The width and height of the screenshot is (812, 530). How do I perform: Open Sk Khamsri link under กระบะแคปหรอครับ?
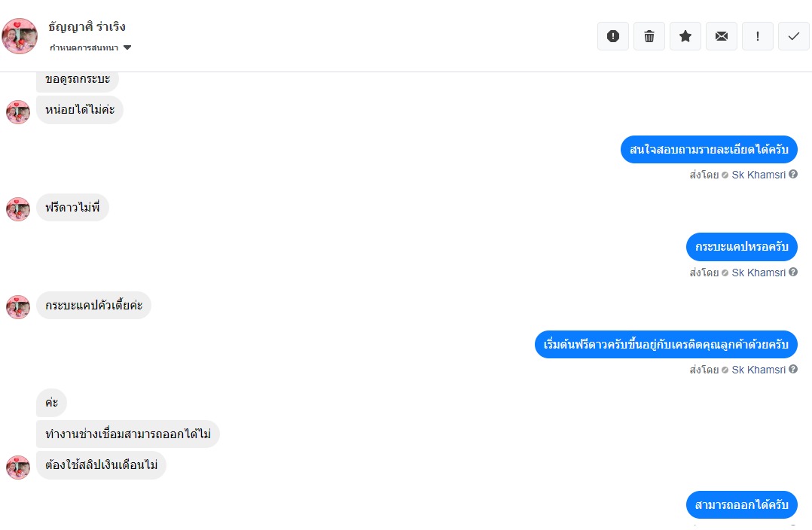click(758, 273)
